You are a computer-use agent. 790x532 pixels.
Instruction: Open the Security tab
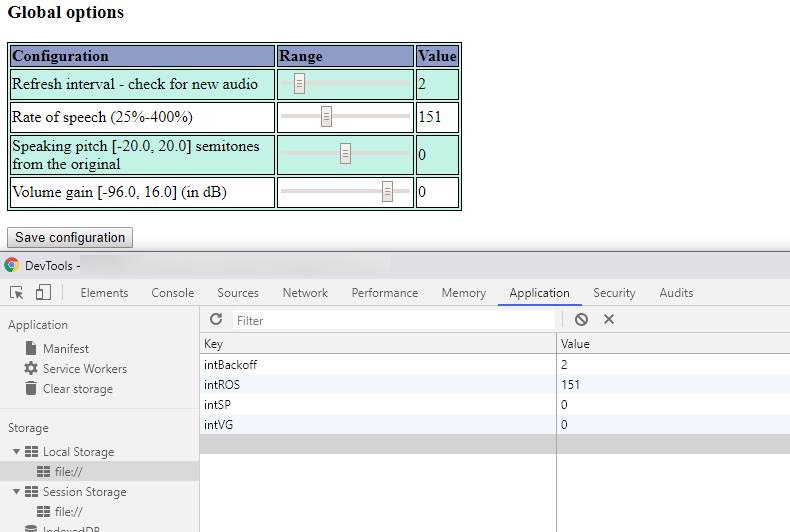click(614, 293)
